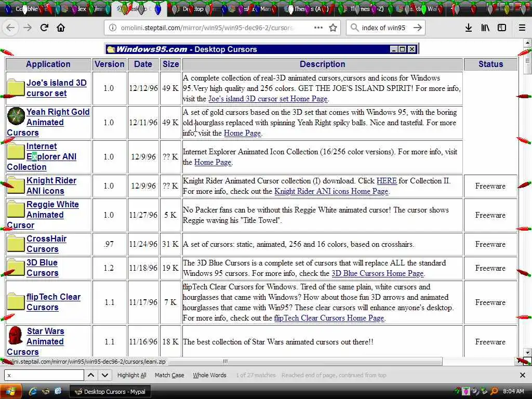This screenshot has width=532, height=399.
Task: Open page actions three-dot menu
Action: tap(318, 28)
